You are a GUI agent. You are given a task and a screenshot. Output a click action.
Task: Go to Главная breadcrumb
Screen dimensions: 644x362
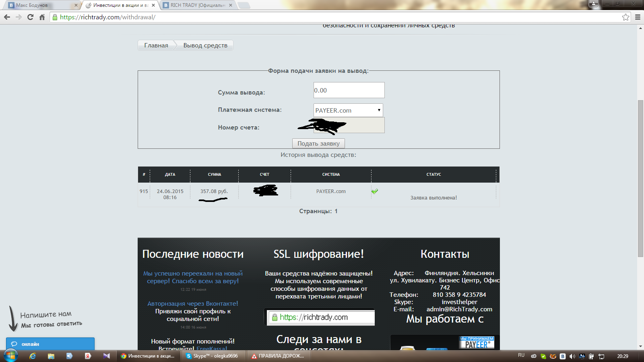[156, 45]
